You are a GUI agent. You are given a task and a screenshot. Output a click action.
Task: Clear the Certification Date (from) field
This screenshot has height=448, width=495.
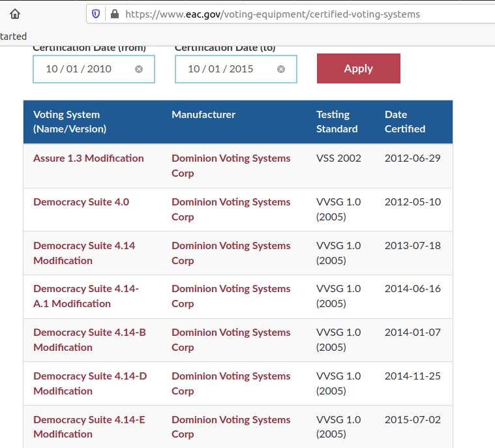tap(139, 69)
